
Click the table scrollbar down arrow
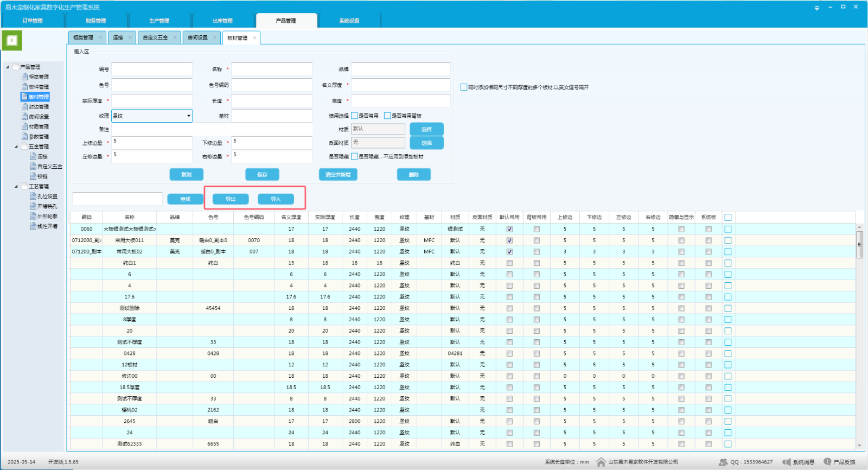click(859, 446)
